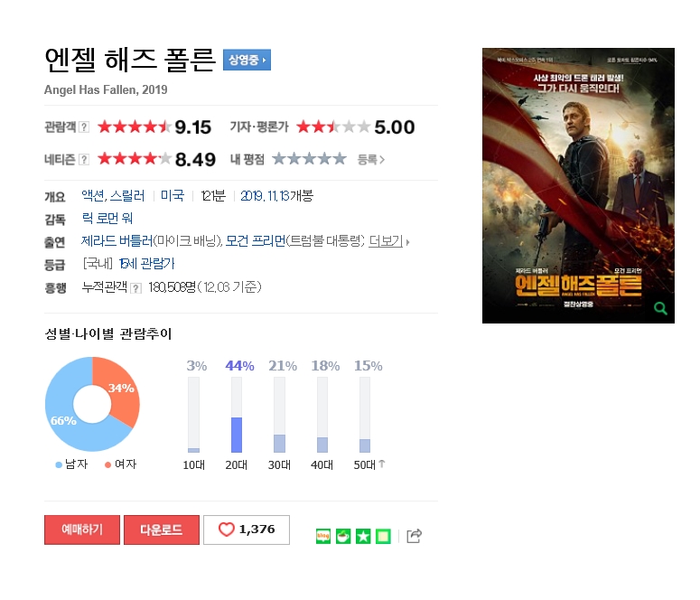700x600 pixels.
Task: Click the Angel Has Fallen poster thumbnail
Action: 578,185
